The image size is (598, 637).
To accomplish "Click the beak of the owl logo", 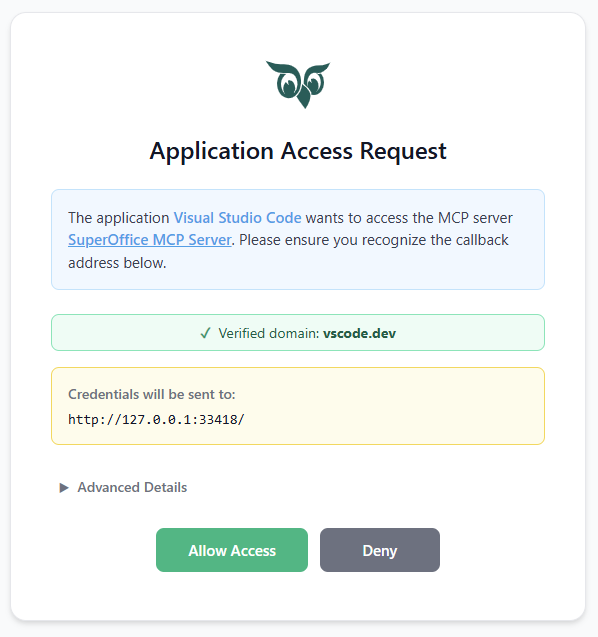I will 303,100.
